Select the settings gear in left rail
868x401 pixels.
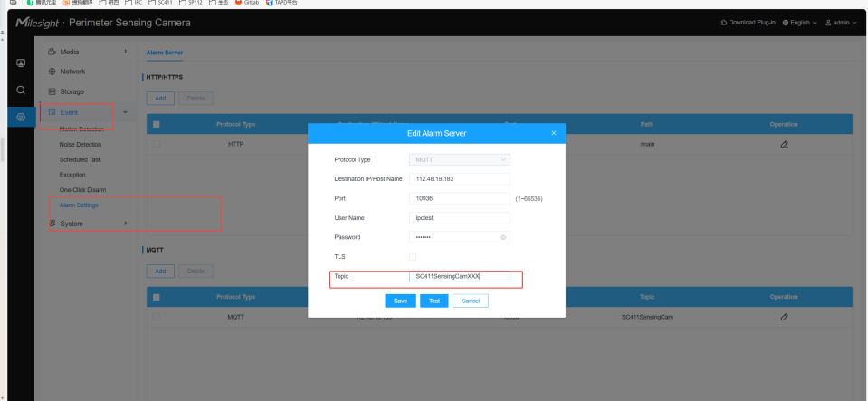[21, 117]
